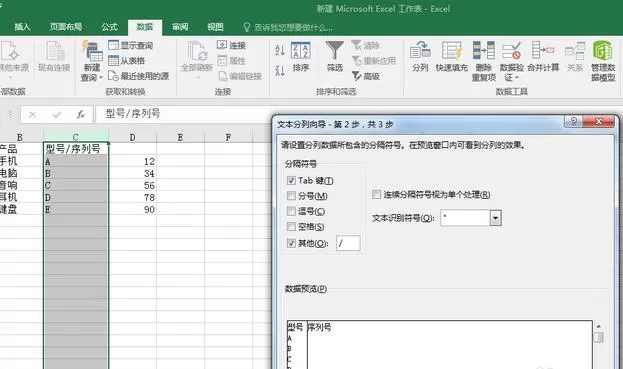Viewport: 623px width, 369px height.
Task: Click the formula bar cancel X icon
Action: pyautogui.click(x=33, y=115)
